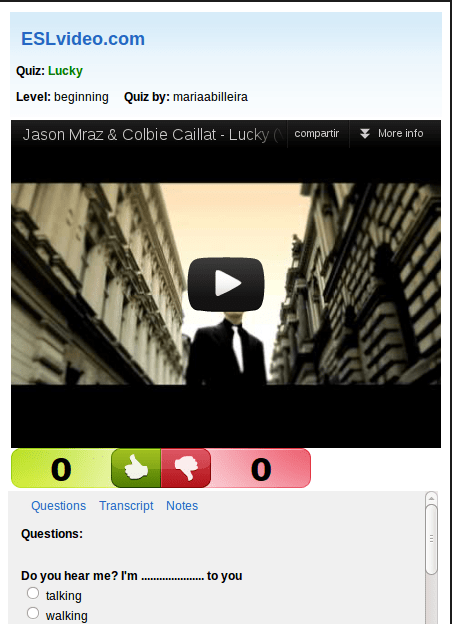Go to the ESLvideo.com homepage link
This screenshot has width=452, height=624.
[83, 39]
